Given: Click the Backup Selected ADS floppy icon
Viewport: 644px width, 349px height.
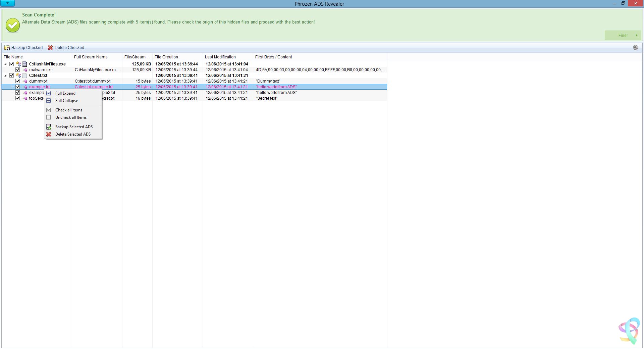Looking at the screenshot, I should click(x=49, y=127).
